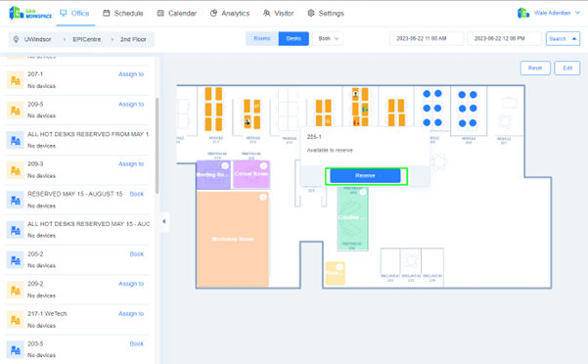Collapse the side panel with the arrow handle
The height and width of the screenshot is (364, 588).
164,221
